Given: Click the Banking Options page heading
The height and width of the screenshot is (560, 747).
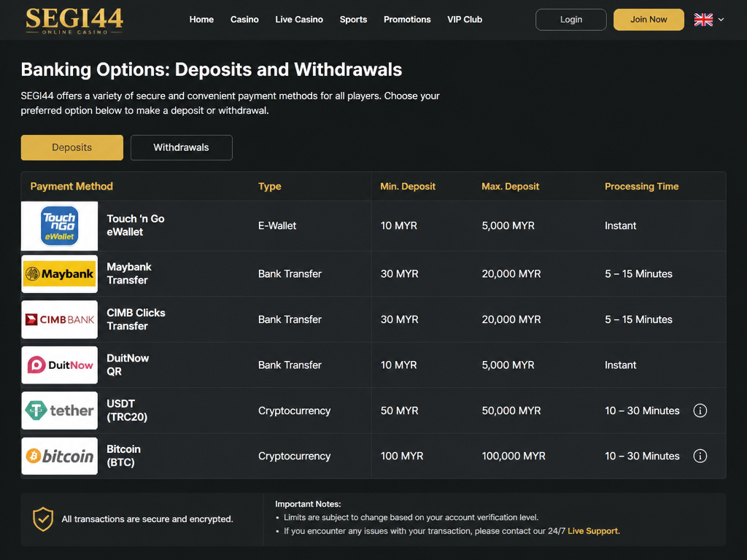Looking at the screenshot, I should click(x=212, y=69).
